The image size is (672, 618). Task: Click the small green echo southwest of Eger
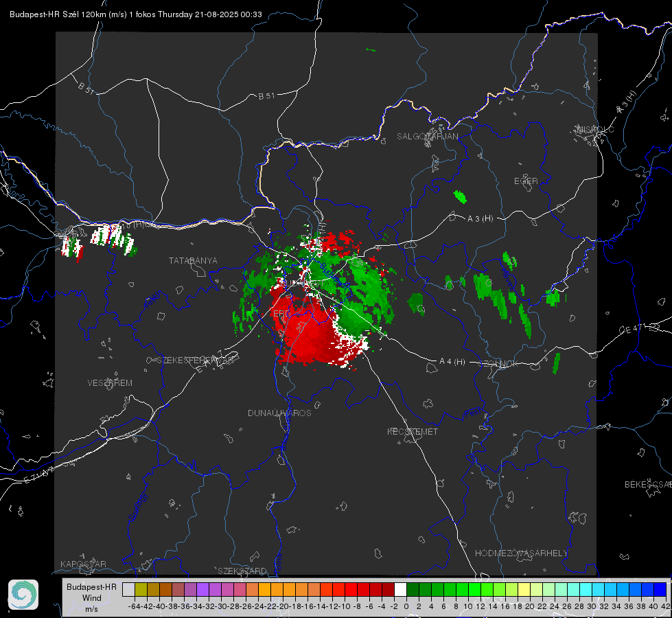point(460,197)
